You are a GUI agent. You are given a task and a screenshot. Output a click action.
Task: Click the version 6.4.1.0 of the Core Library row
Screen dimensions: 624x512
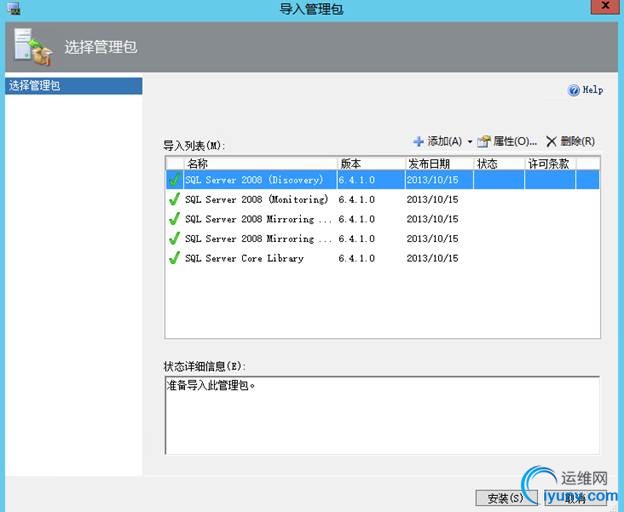(357, 258)
